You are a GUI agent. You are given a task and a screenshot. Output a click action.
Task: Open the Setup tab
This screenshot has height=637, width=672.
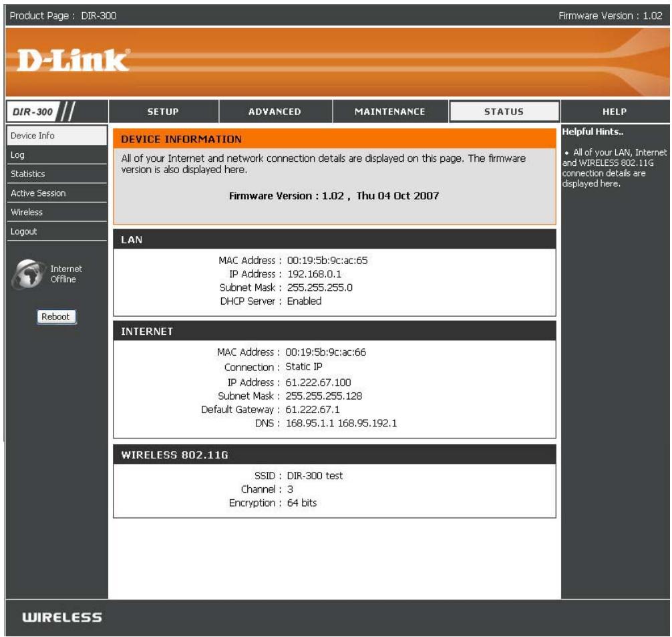pos(163,112)
